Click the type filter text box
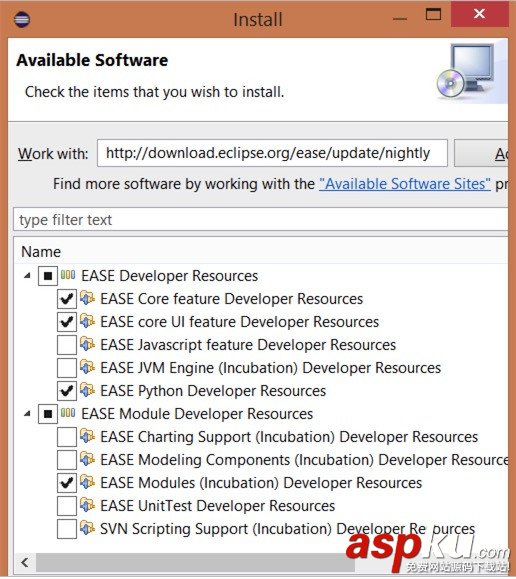Screen dimensions: 516x579 tap(260, 220)
